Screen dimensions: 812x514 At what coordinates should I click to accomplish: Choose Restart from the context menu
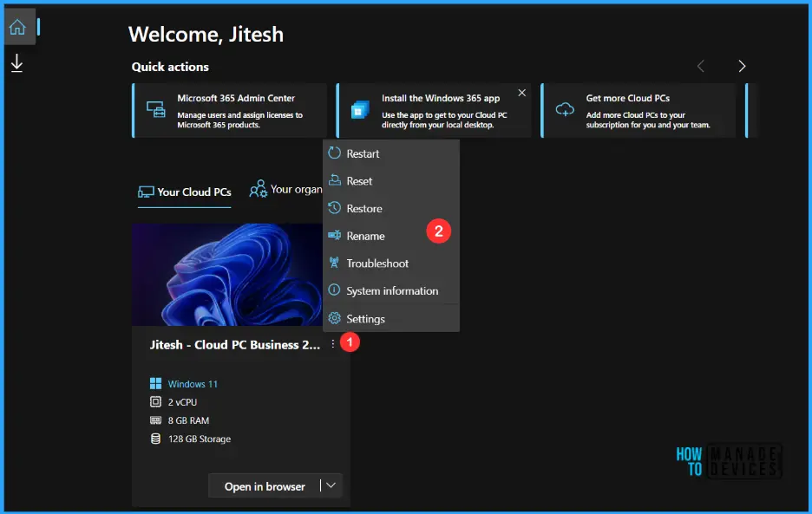point(391,153)
